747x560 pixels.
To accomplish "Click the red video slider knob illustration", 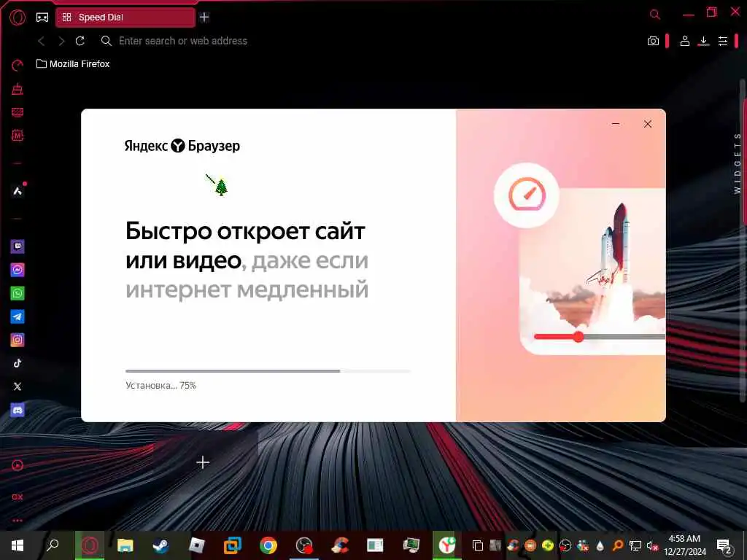I will click(x=578, y=337).
